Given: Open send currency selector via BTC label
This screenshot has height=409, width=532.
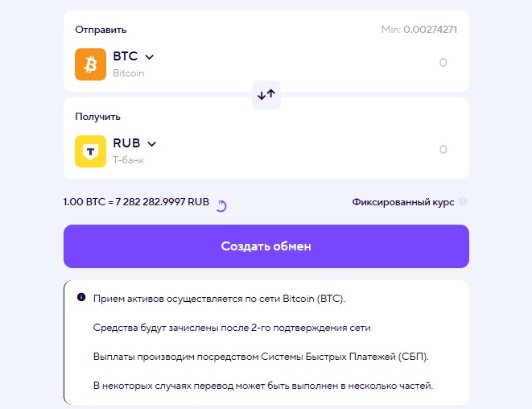Looking at the screenshot, I should coord(125,56).
